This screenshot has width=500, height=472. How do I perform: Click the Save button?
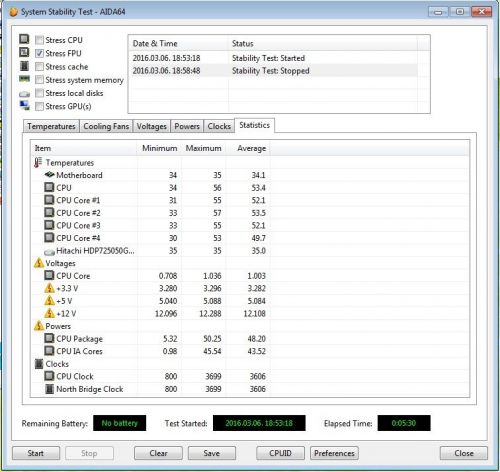[212, 453]
